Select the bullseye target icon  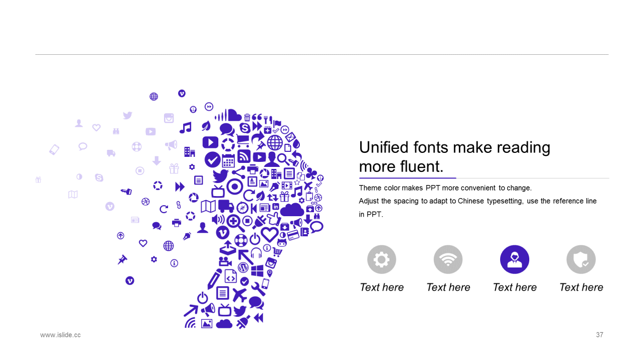click(x=235, y=187)
